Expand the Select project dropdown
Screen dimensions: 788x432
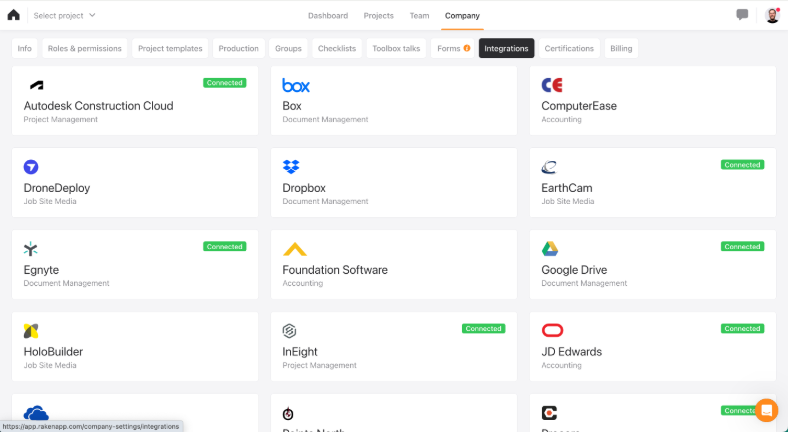(64, 15)
